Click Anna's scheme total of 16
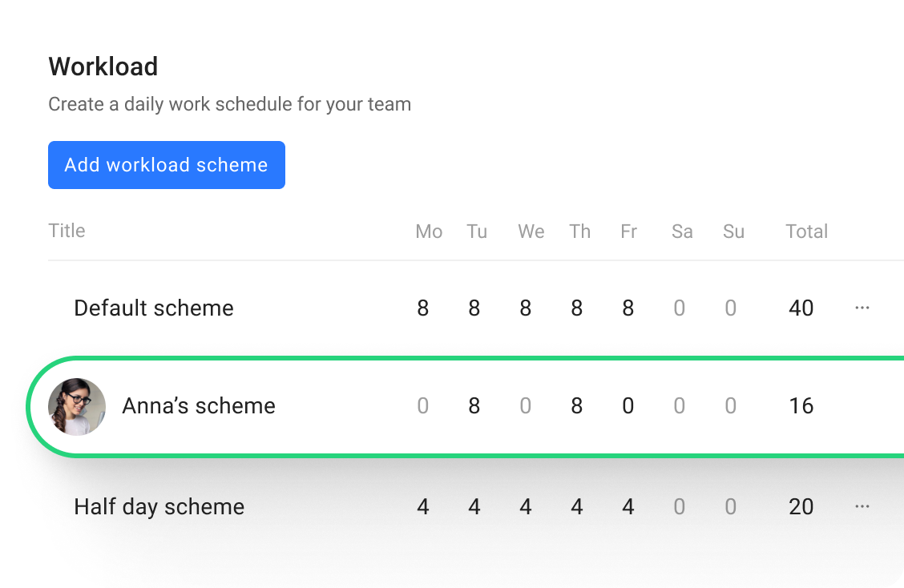The image size is (904, 588). click(801, 406)
